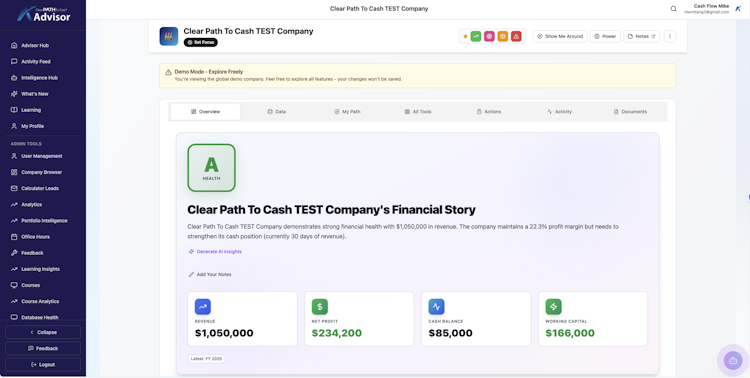Click the Cash Balance $85,000 card
This screenshot has height=378, width=750.
[476, 319]
